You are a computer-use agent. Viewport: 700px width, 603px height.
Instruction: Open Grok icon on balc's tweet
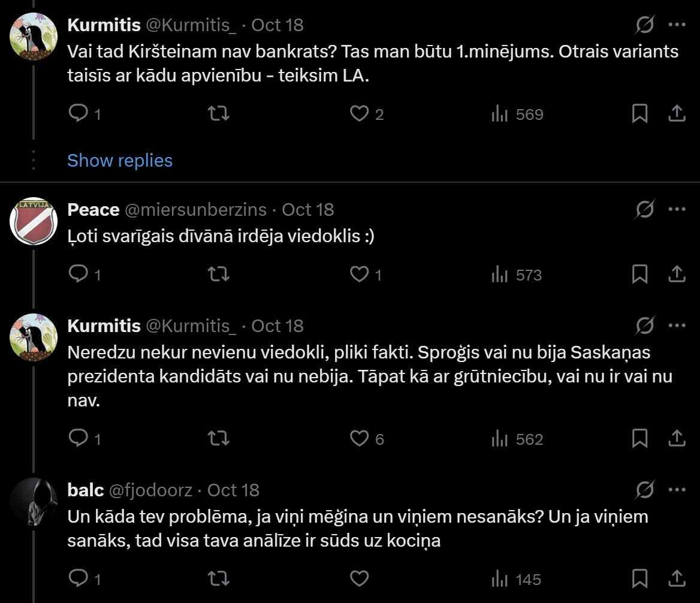pyautogui.click(x=644, y=490)
